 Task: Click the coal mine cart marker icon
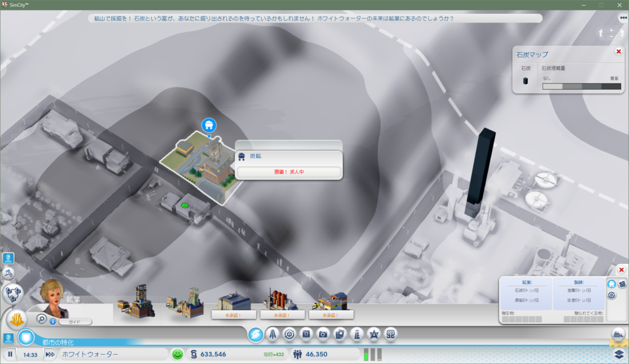209,125
